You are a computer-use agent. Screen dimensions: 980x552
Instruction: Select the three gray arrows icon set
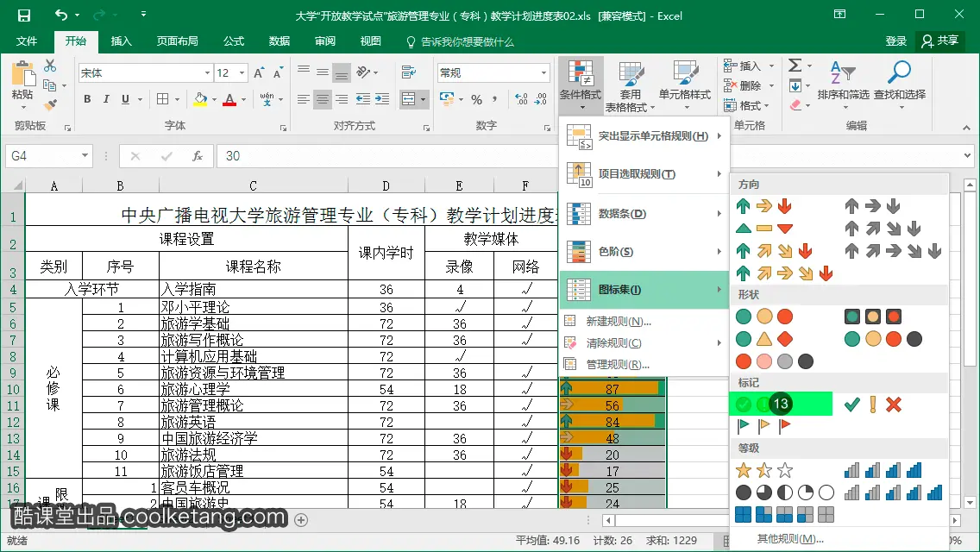point(872,206)
